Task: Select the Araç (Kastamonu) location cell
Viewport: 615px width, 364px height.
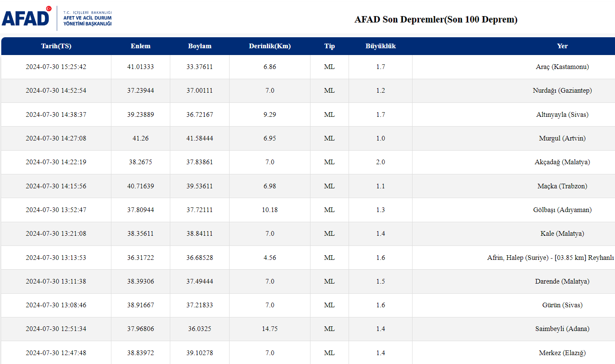Action: tap(562, 67)
